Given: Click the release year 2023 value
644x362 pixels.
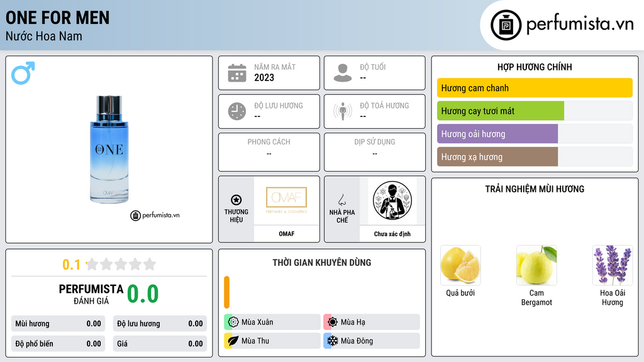Looking at the screenshot, I should [x=264, y=77].
